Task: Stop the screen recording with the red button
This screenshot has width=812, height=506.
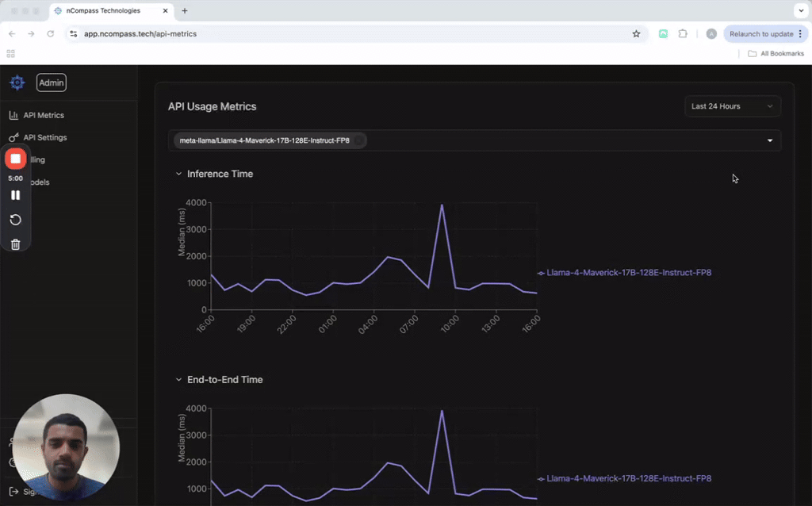Action: tap(16, 159)
